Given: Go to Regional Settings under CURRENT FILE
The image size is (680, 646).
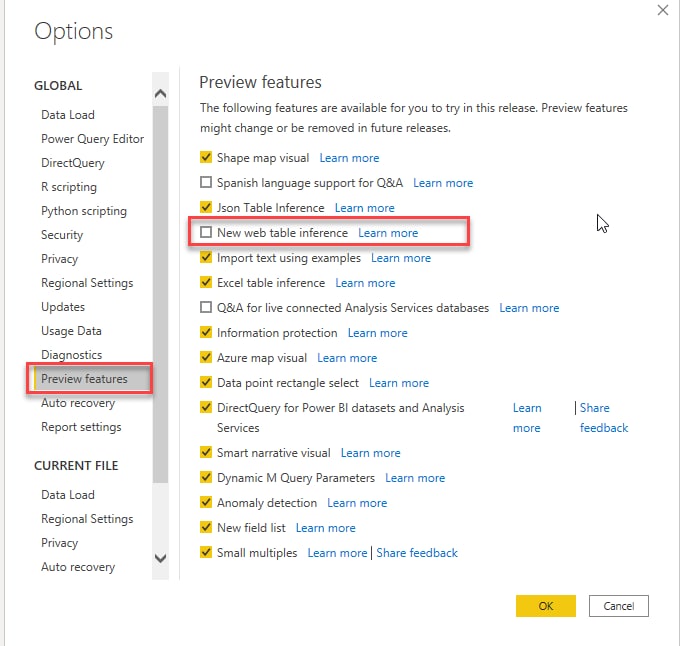Looking at the screenshot, I should pos(87,519).
